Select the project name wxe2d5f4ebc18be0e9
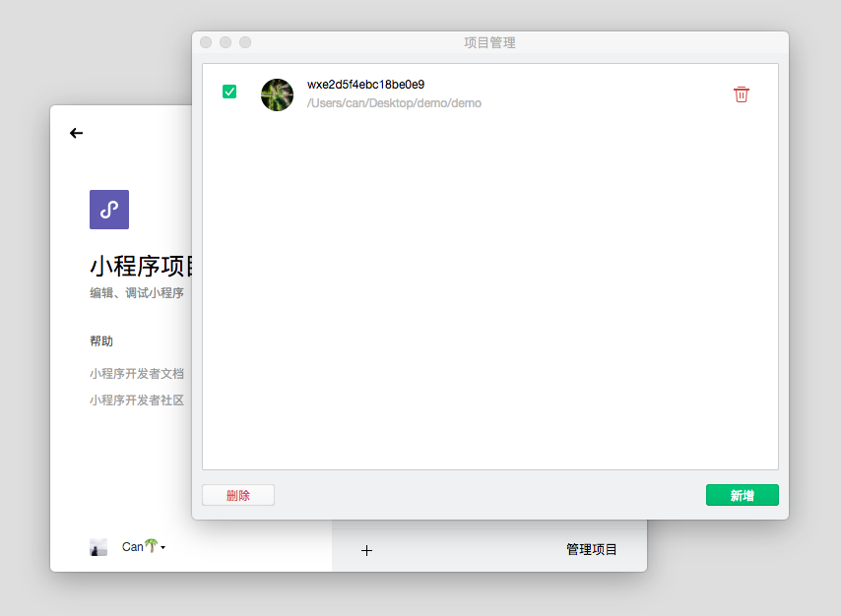Viewport: 841px width, 616px height. pyautogui.click(x=365, y=85)
